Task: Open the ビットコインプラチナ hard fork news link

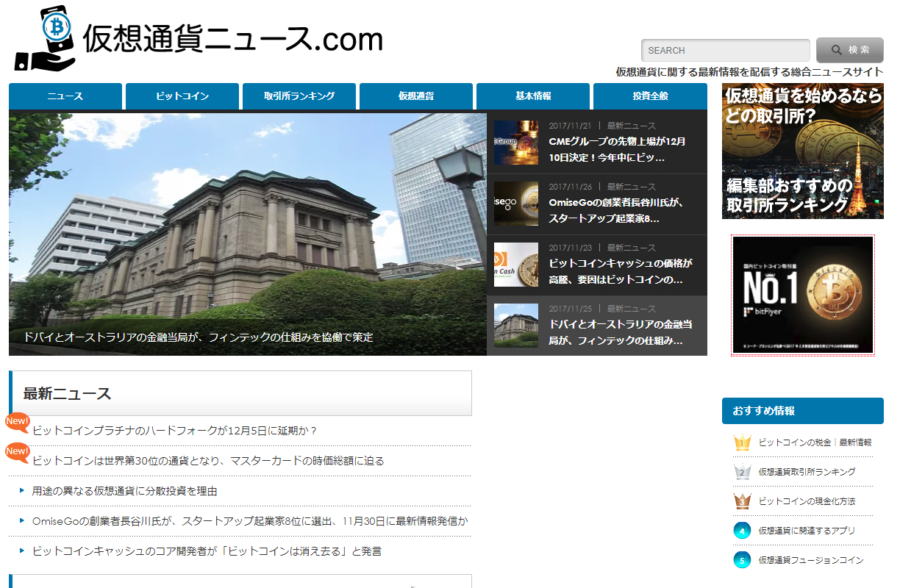Action: pyautogui.click(x=174, y=431)
